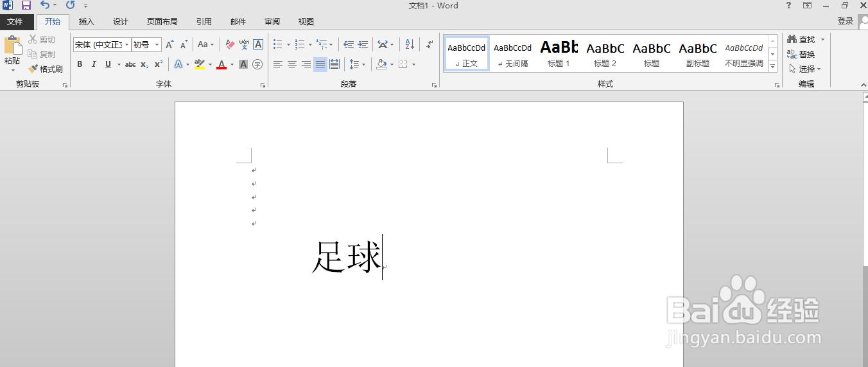Screen dimensions: 868x367
Task: Apply distributed alignment
Action: tap(334, 64)
